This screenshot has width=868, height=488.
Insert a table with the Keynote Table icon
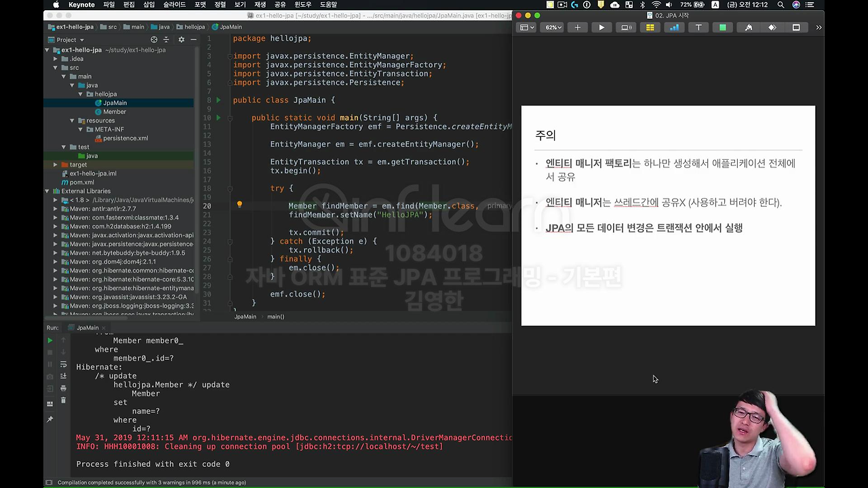[x=650, y=28]
